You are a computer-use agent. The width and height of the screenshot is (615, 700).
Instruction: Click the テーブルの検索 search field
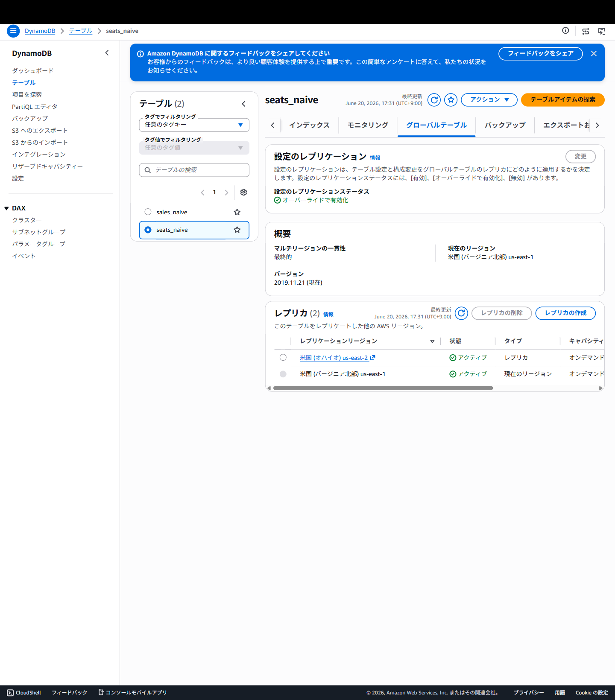[x=194, y=170]
